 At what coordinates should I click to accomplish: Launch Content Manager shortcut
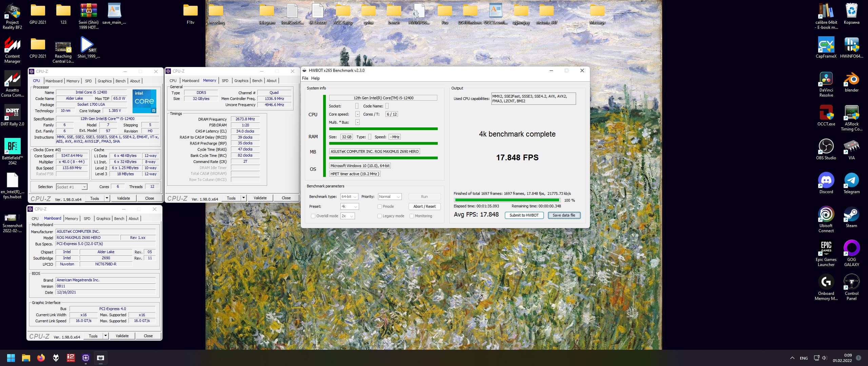click(x=12, y=50)
